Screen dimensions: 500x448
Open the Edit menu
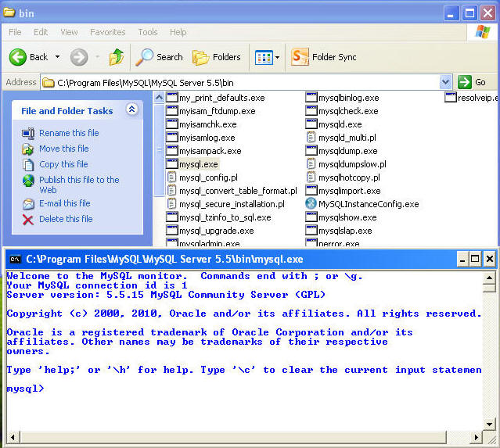(41, 32)
